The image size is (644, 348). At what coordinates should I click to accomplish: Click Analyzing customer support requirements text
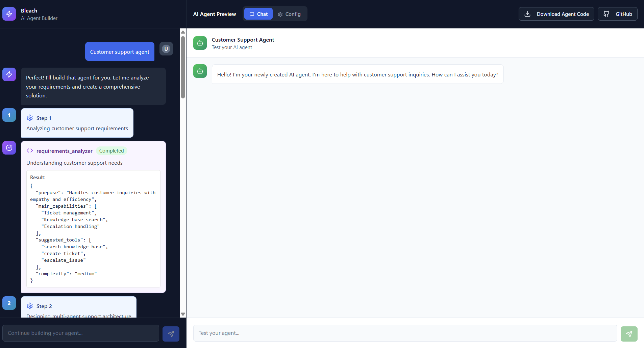[77, 129]
